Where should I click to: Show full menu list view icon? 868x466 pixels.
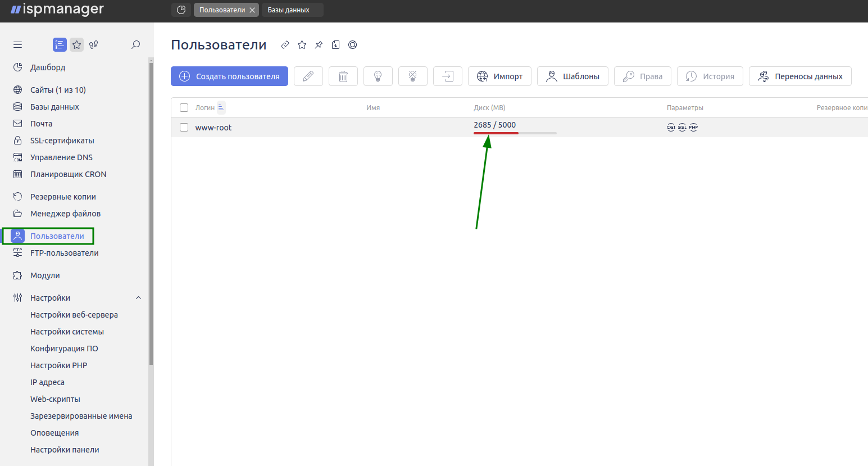60,44
